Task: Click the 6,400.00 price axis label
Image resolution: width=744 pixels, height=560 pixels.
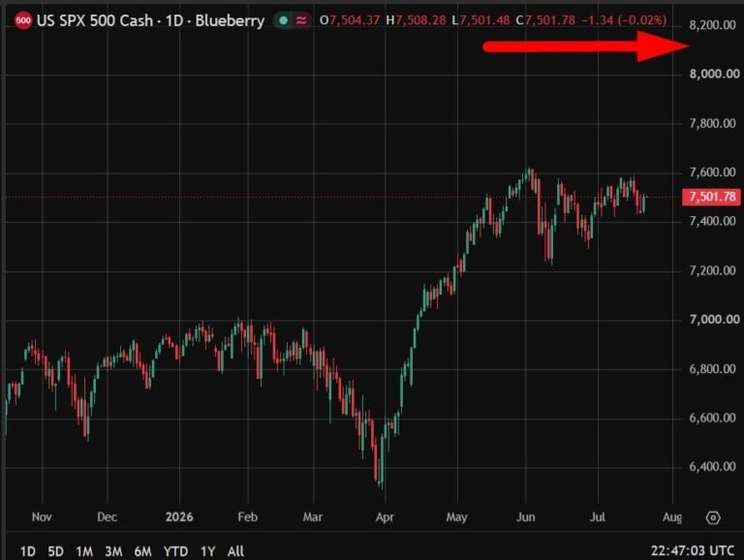Action: click(x=712, y=467)
